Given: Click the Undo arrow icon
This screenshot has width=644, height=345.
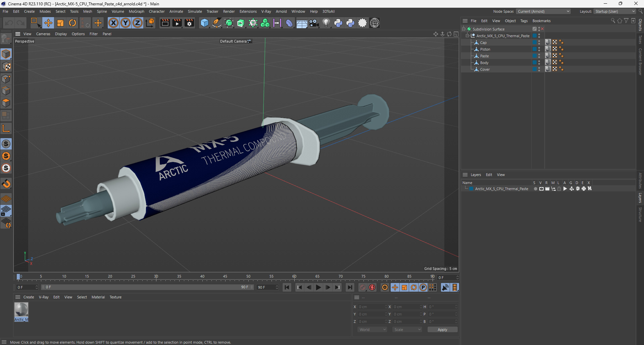Looking at the screenshot, I should tap(9, 23).
